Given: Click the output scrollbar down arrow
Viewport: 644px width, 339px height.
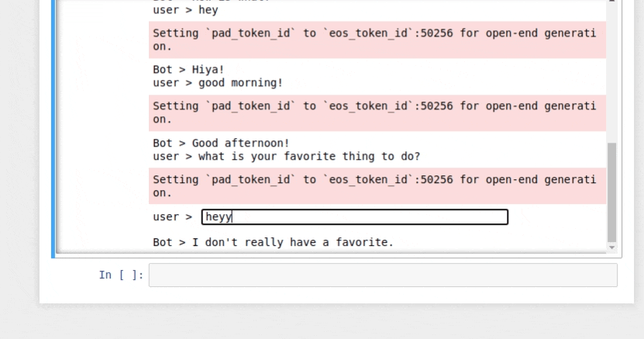Looking at the screenshot, I should pyautogui.click(x=611, y=247).
